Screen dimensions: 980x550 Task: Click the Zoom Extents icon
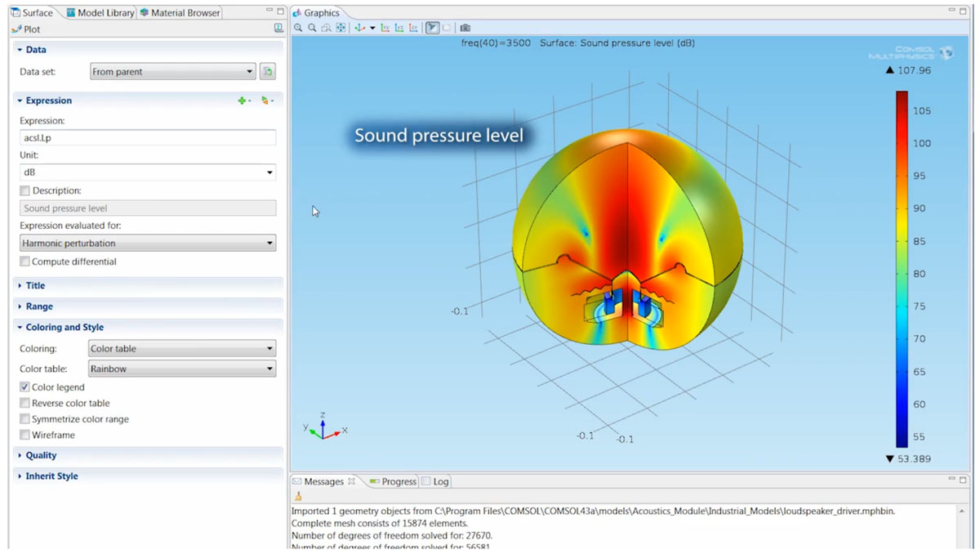pos(341,27)
